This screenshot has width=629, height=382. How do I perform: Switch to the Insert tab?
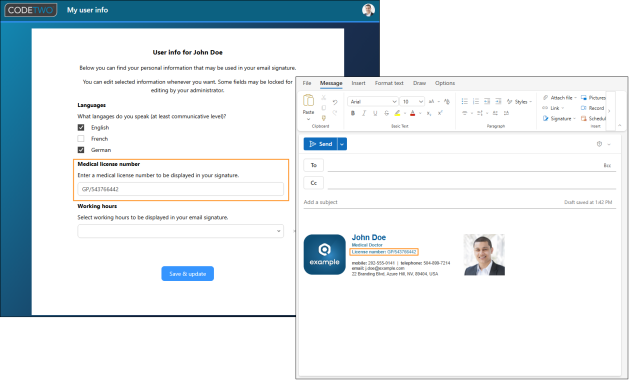point(358,83)
